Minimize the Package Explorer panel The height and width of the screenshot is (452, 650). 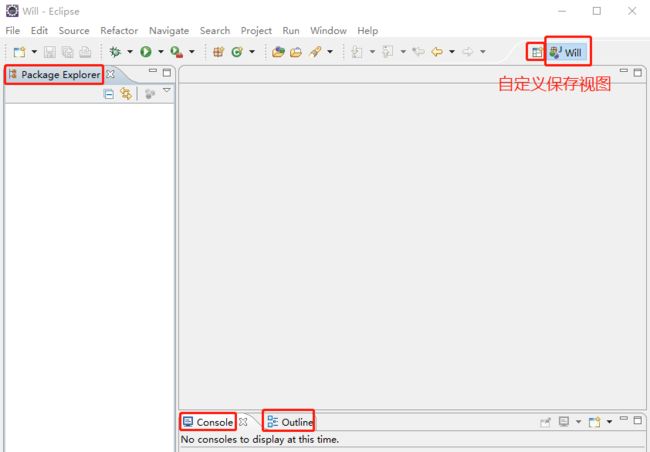pyautogui.click(x=153, y=71)
